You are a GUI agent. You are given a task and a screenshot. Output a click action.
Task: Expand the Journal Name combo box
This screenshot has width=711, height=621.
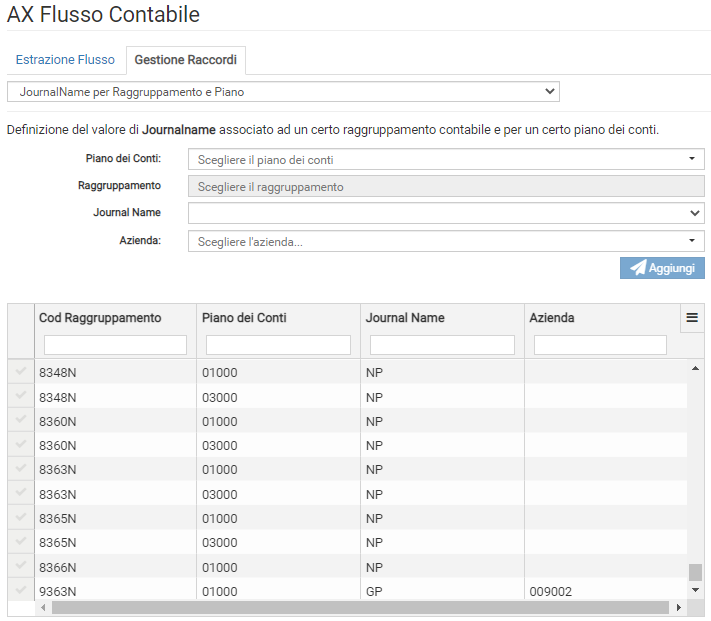pos(446,213)
